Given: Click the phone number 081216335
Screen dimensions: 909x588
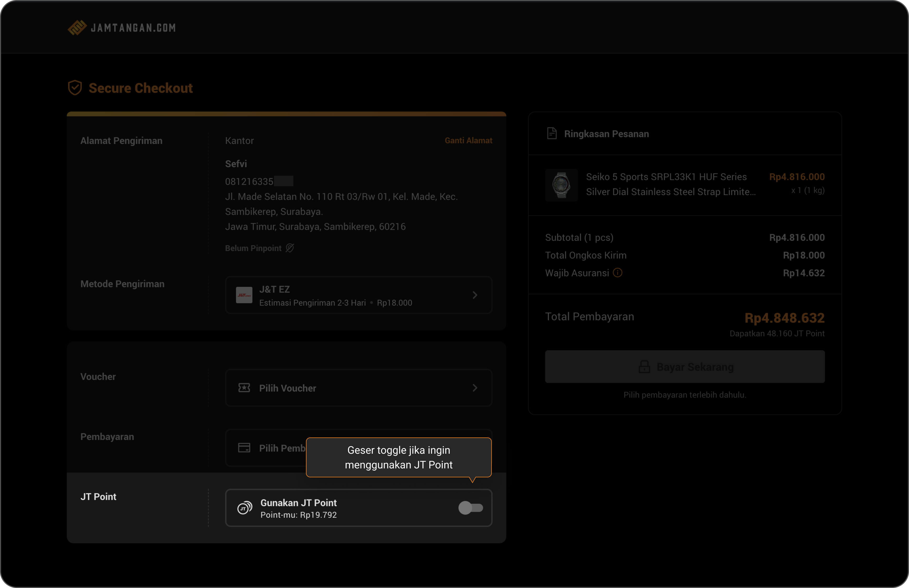Looking at the screenshot, I should 249,182.
